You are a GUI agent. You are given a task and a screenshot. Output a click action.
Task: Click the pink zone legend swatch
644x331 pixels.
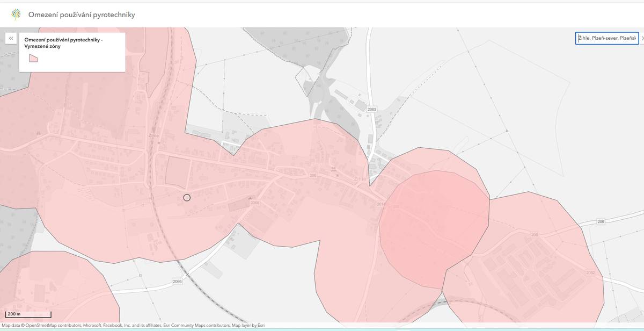(33, 58)
